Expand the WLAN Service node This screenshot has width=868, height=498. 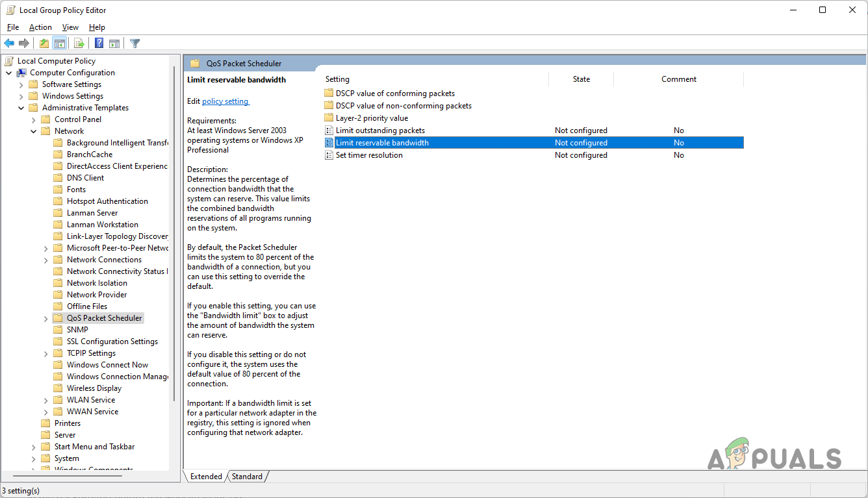(46, 400)
